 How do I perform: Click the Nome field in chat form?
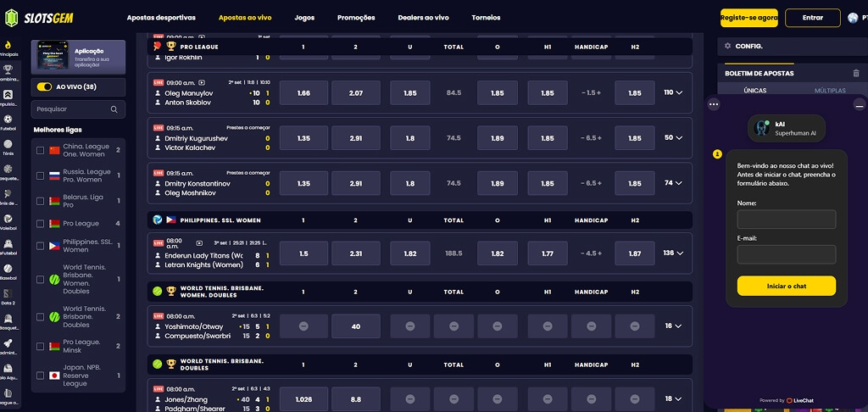pos(786,220)
